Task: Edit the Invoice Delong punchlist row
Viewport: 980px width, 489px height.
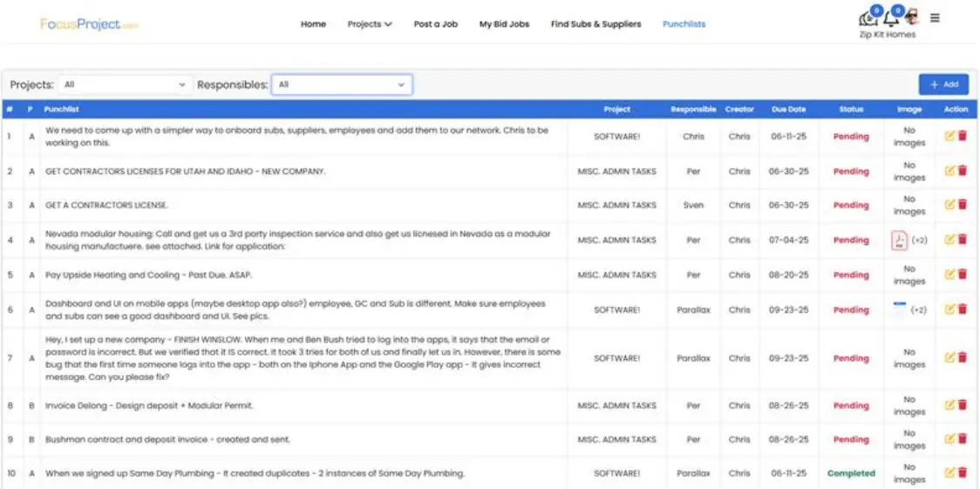Action: (x=950, y=405)
